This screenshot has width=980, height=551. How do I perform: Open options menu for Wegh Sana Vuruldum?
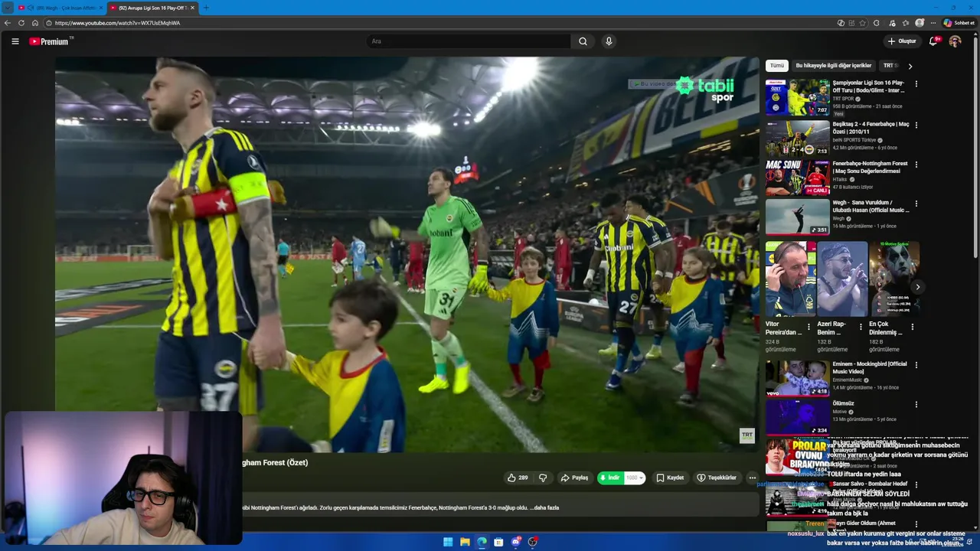(x=916, y=204)
